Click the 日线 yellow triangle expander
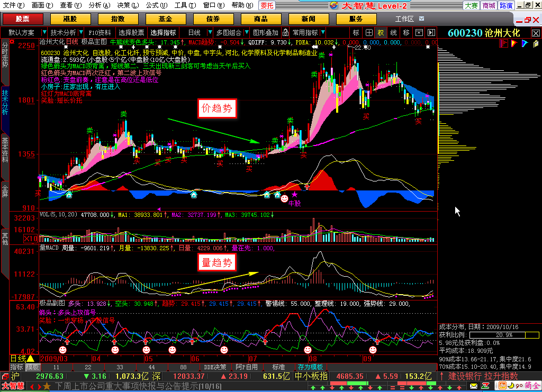Image resolution: width=542 pixels, height=392 pixels. (30, 359)
